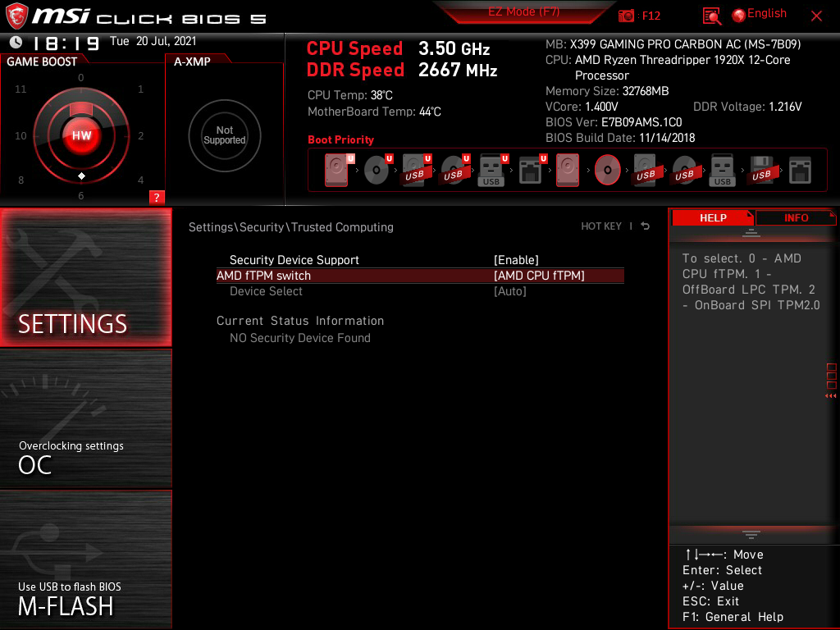Select UEFI USB key boot icon

point(493,170)
